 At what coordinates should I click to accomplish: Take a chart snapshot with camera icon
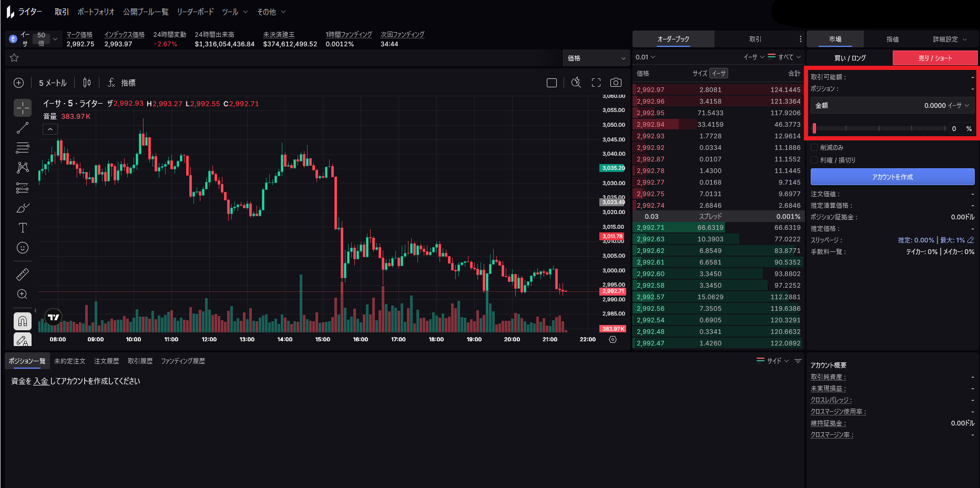coord(616,83)
